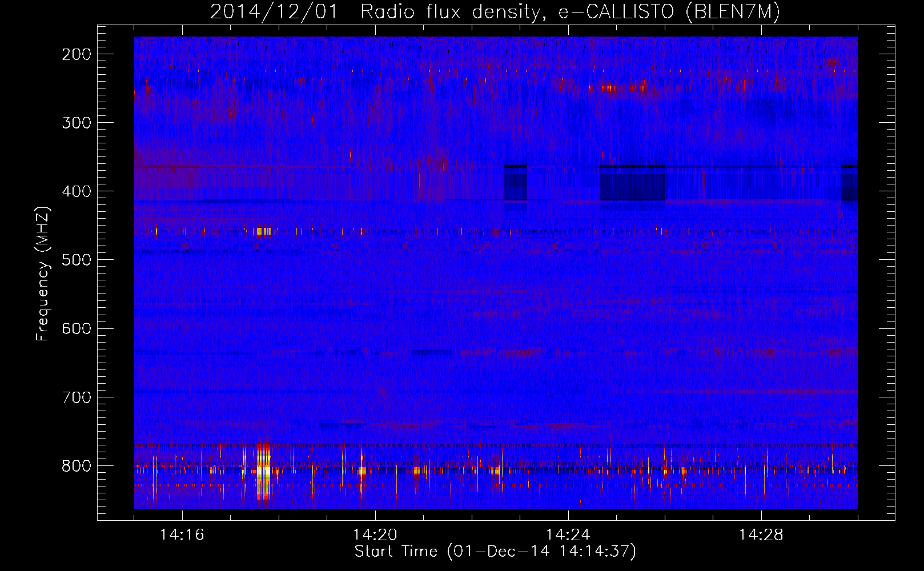This screenshot has width=924, height=571.
Task: Click the 800 frequency tick label
Action: pos(77,466)
